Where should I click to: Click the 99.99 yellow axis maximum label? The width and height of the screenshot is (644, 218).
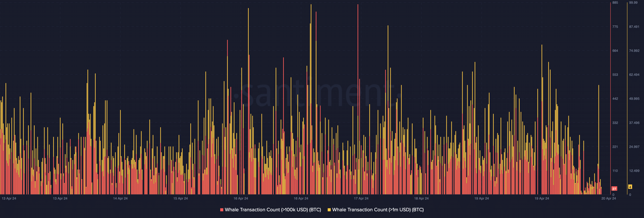click(x=633, y=3)
